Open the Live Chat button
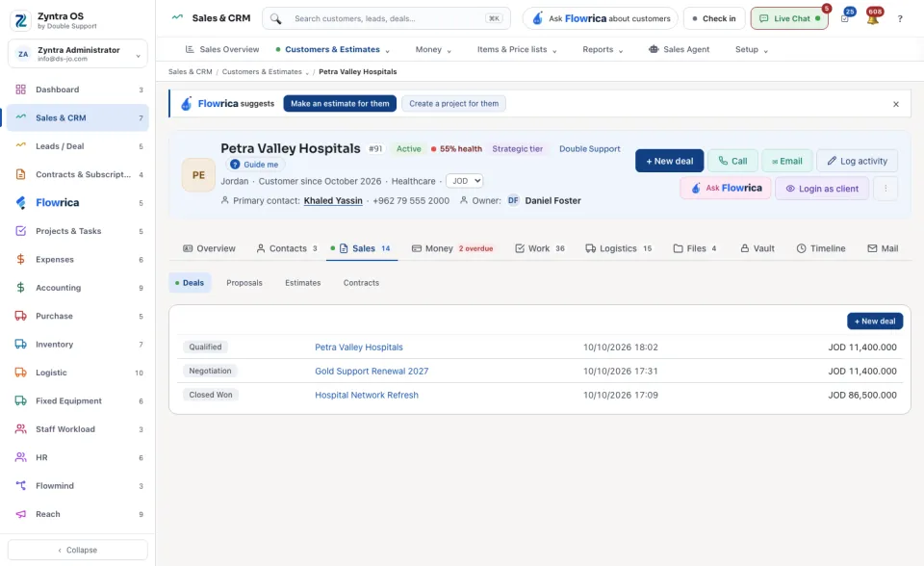 coord(789,19)
